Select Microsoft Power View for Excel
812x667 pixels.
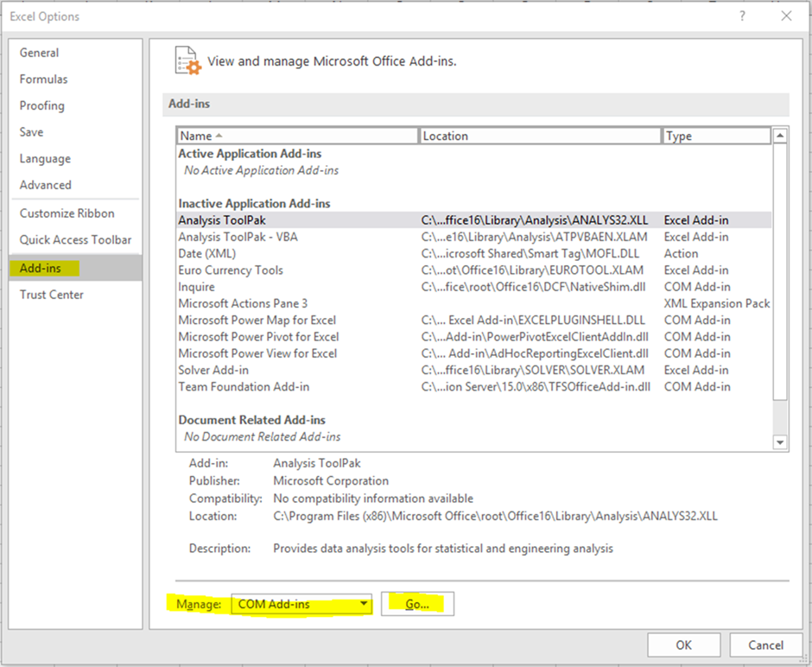(x=473, y=353)
